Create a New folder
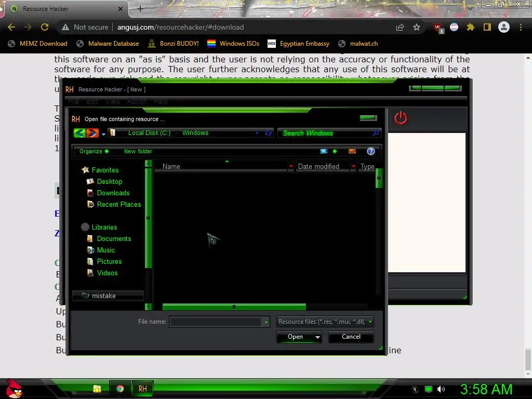Viewport: 532px width, 399px height. [138, 151]
